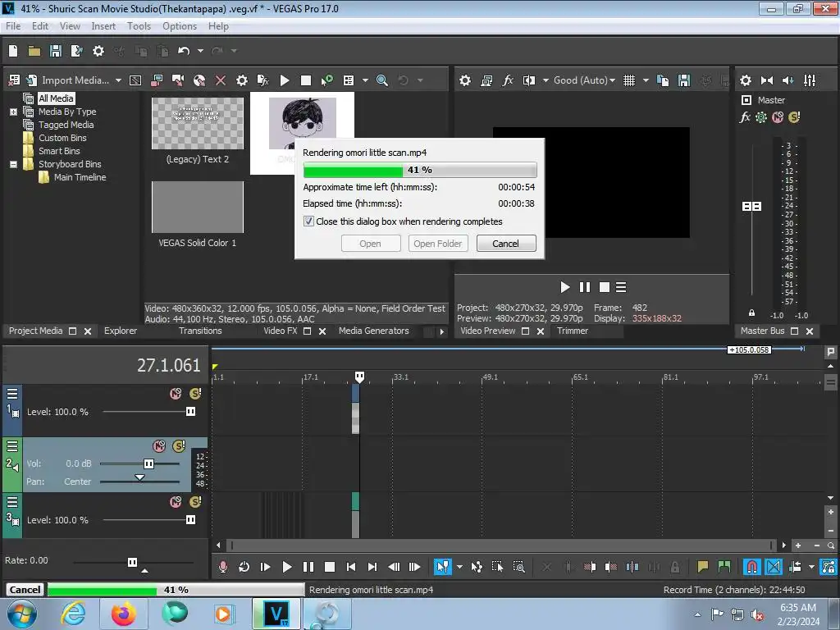Click audio track 2 Vol slider handle
Image resolution: width=840 pixels, height=630 pixels.
click(148, 463)
